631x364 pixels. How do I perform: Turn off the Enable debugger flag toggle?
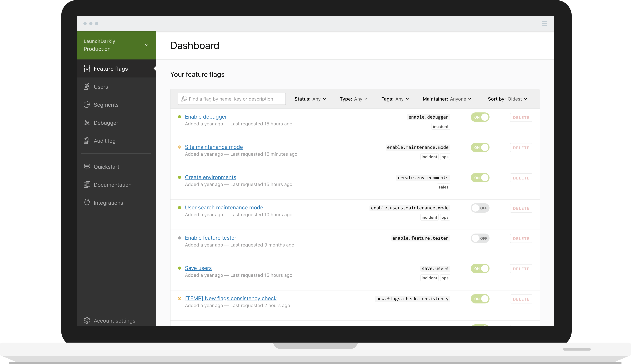(x=480, y=117)
